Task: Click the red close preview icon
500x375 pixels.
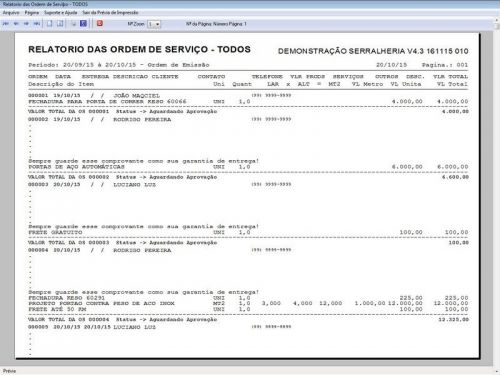Action: (100, 23)
